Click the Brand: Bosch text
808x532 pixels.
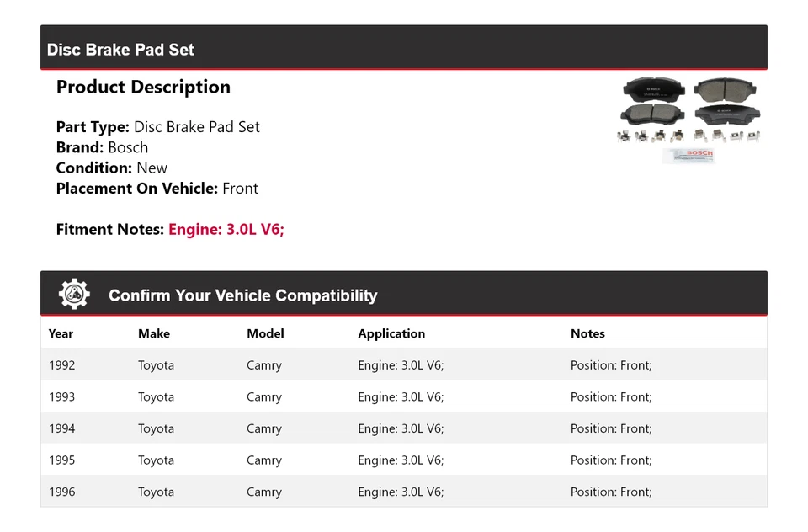click(x=102, y=147)
